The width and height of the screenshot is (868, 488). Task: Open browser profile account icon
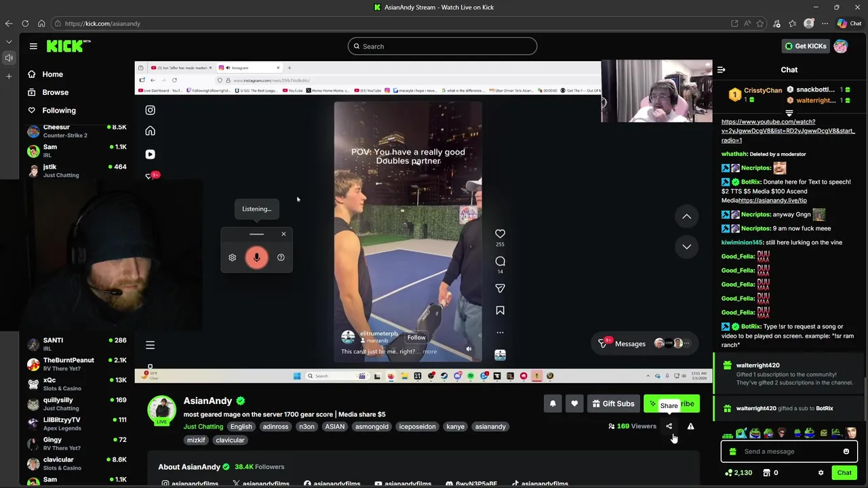(809, 24)
